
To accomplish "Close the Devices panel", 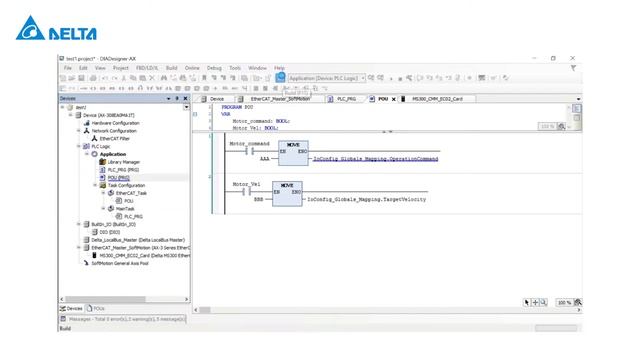I will pyautogui.click(x=185, y=98).
